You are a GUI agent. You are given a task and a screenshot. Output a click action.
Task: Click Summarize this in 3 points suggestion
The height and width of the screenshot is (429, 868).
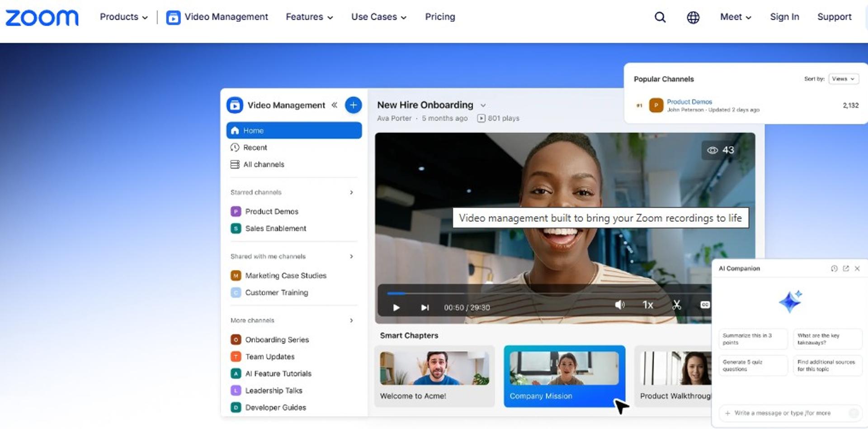click(x=753, y=339)
